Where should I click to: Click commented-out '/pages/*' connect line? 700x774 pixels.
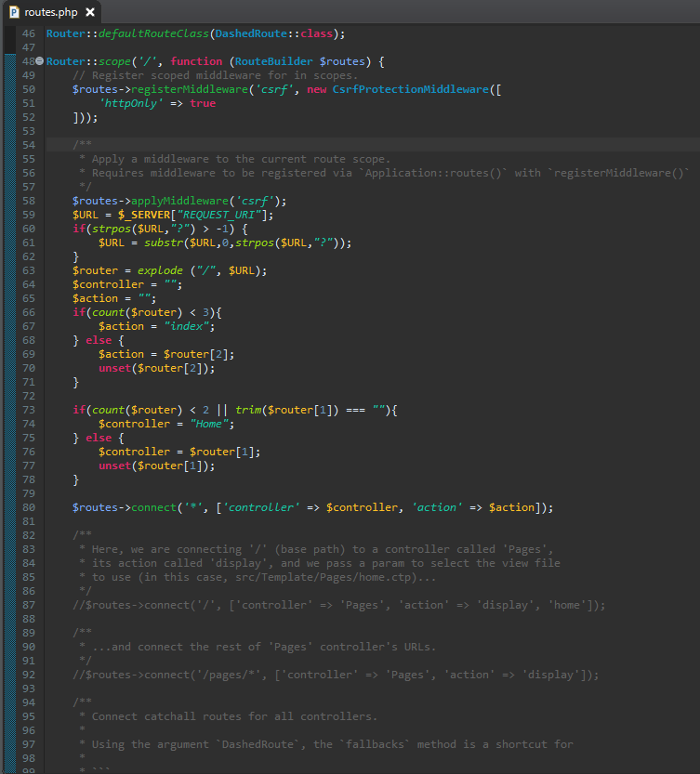click(x=336, y=675)
